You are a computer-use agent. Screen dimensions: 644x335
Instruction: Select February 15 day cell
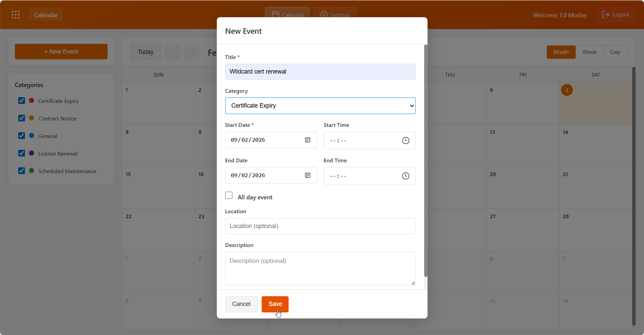coord(158,188)
